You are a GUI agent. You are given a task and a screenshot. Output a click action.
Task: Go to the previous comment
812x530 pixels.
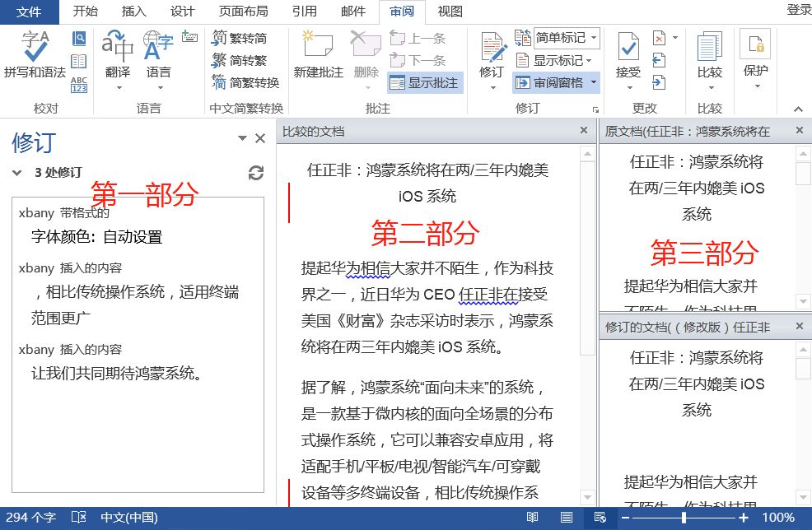[x=418, y=38]
